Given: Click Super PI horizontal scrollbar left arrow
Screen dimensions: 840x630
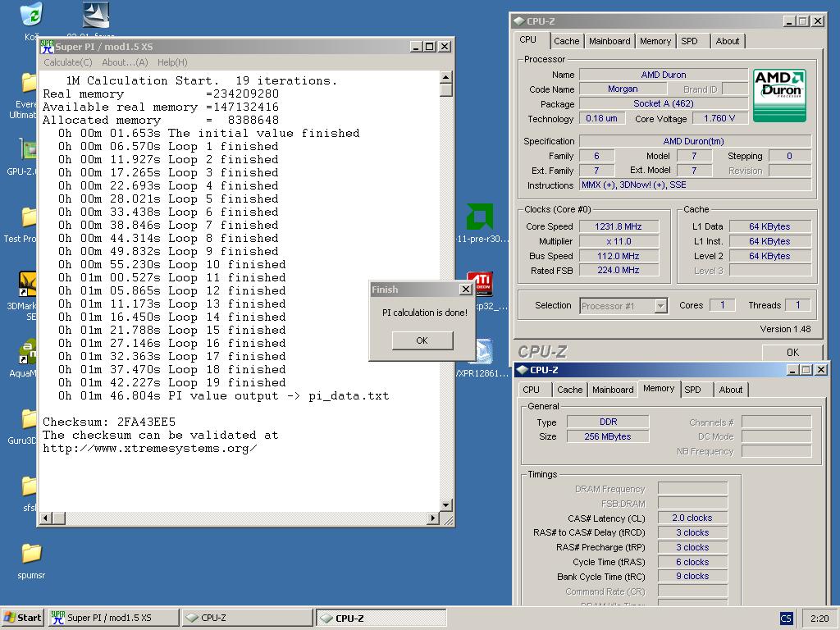Looking at the screenshot, I should [46, 518].
